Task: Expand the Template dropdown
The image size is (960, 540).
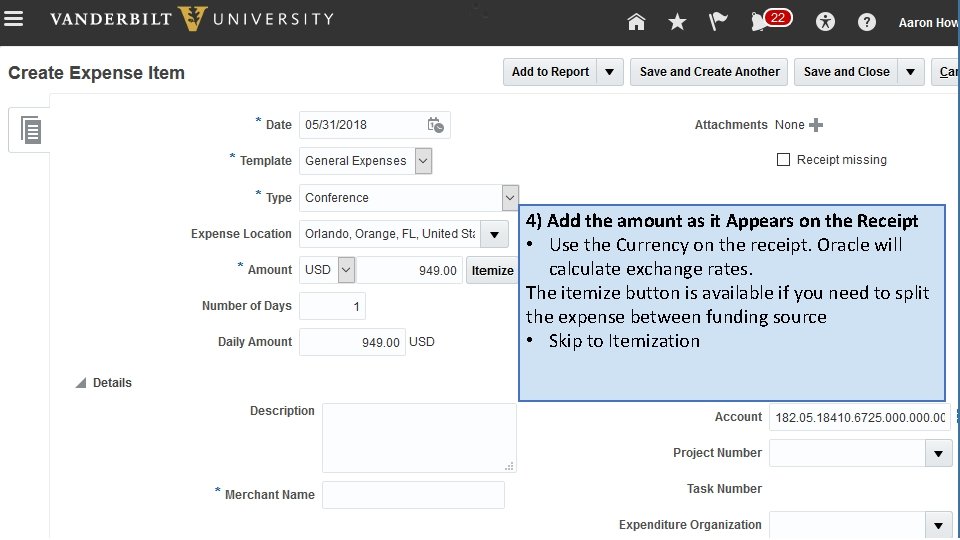Action: click(423, 161)
